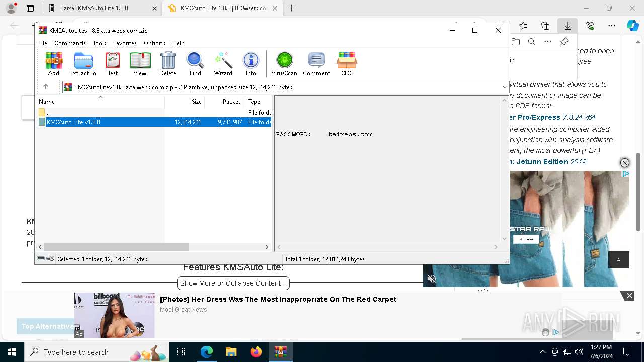
Task: Select KMSAuto Lite v1.8.8 folder row
Action: [x=154, y=122]
